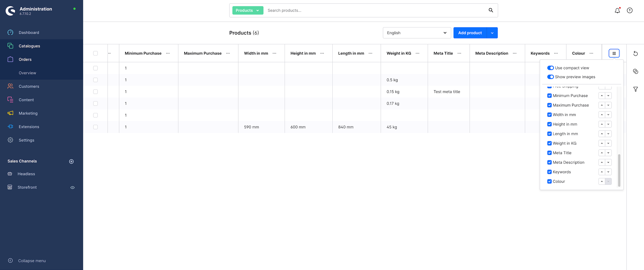Move Width in mm column up
The width and height of the screenshot is (644, 270).
coord(602,114)
